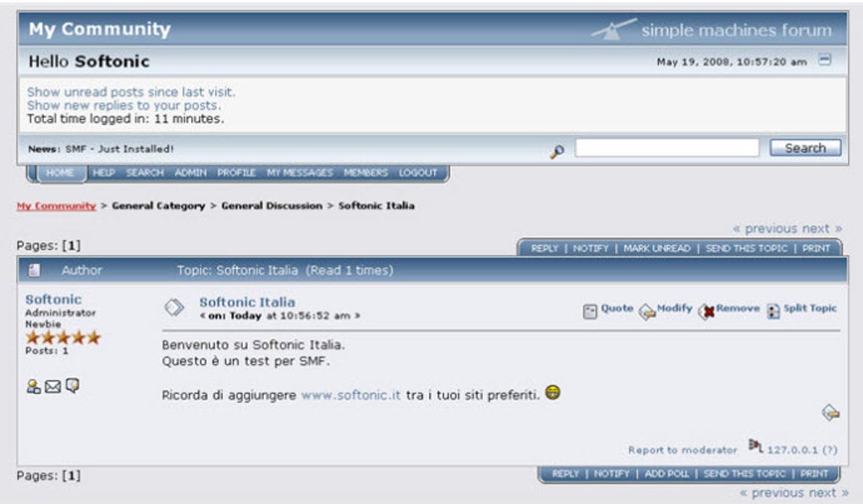
Task: Switch to the ADMIN tab
Action: point(193,173)
